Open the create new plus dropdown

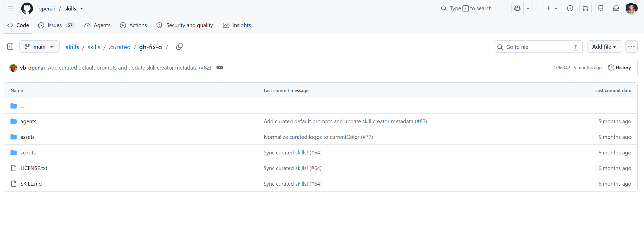(x=551, y=8)
